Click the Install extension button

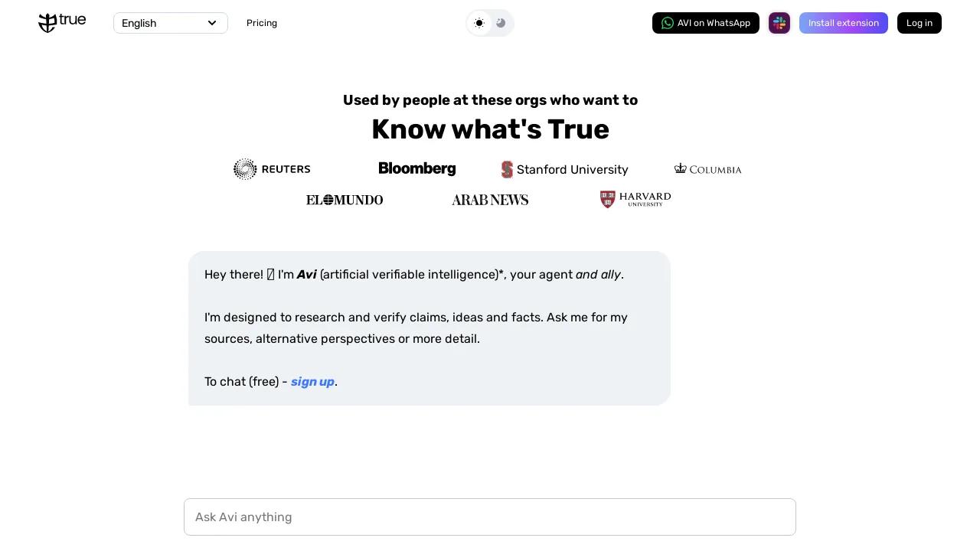843,23
